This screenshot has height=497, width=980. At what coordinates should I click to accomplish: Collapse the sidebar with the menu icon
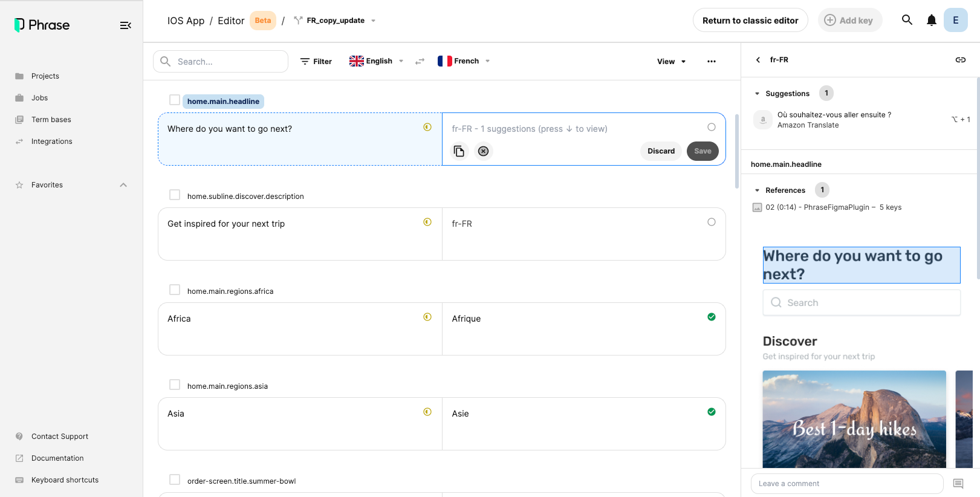coord(125,25)
